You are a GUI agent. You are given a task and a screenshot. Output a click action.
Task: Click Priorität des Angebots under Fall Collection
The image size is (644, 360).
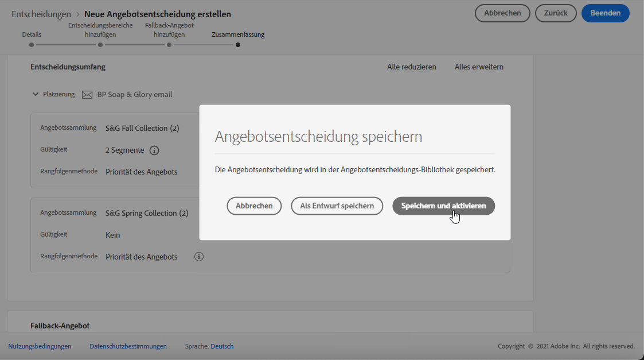click(141, 172)
